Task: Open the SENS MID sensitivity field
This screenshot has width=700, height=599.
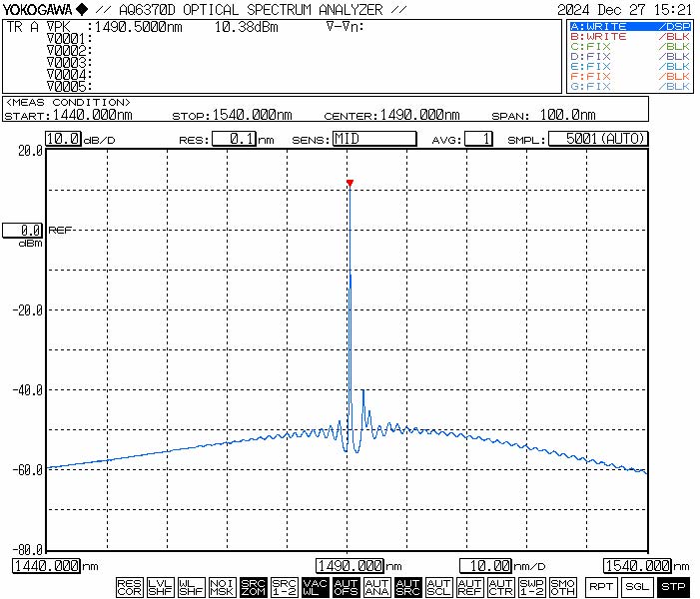Action: pyautogui.click(x=373, y=140)
